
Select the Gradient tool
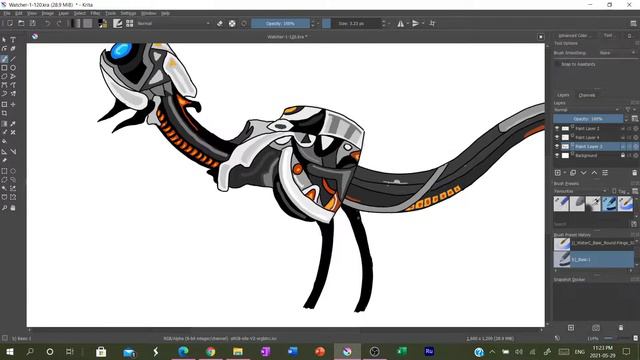(x=4, y=124)
